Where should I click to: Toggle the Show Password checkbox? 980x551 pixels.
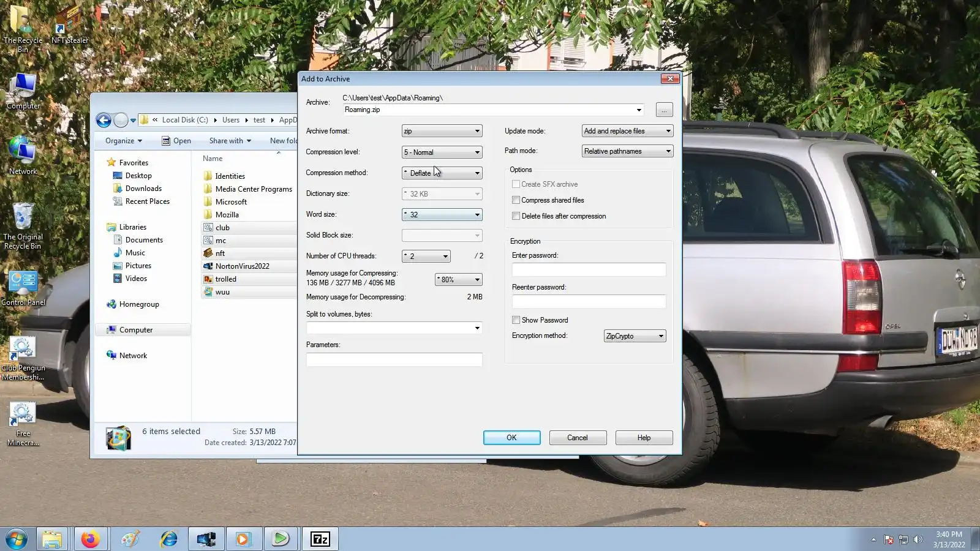tap(516, 320)
